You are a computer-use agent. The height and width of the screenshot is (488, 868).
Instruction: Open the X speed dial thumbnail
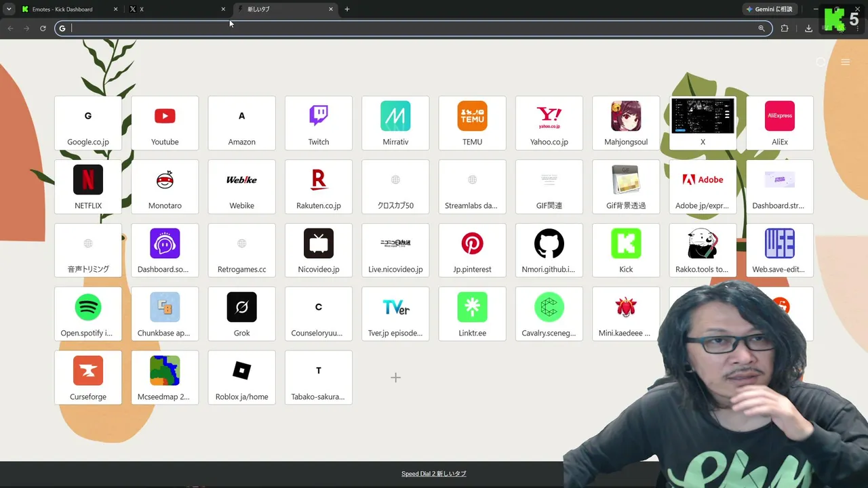point(703,123)
